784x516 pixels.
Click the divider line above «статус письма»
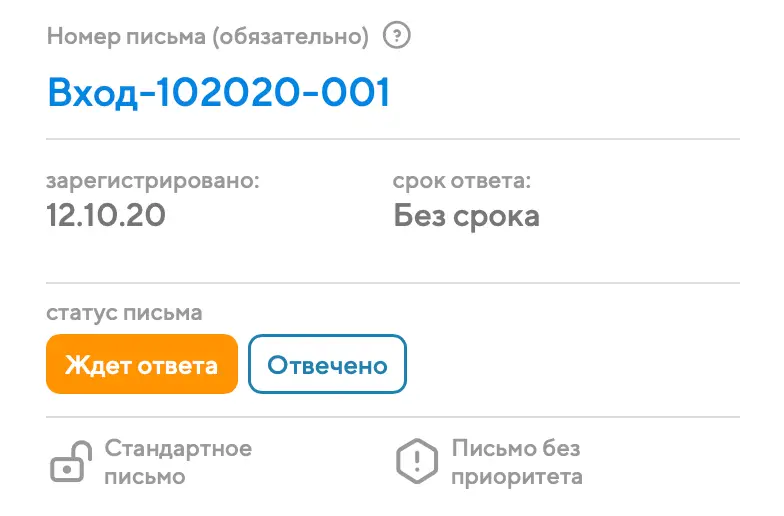(x=392, y=283)
